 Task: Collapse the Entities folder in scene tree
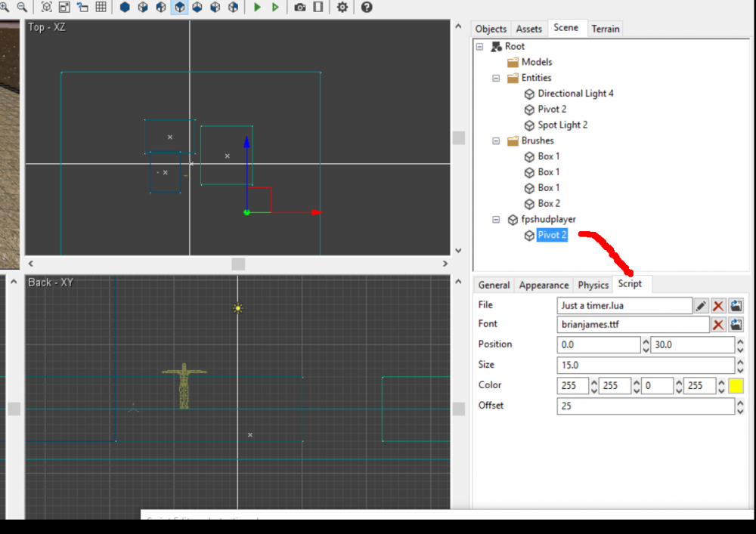(496, 78)
